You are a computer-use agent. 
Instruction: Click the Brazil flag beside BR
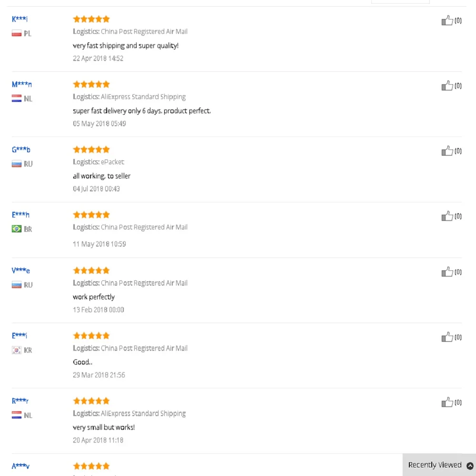17,229
